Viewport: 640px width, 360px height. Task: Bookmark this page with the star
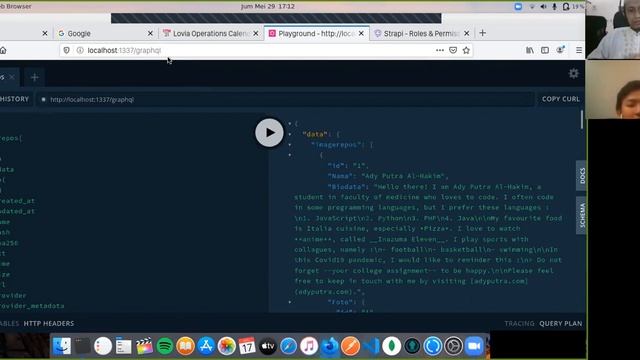point(466,50)
